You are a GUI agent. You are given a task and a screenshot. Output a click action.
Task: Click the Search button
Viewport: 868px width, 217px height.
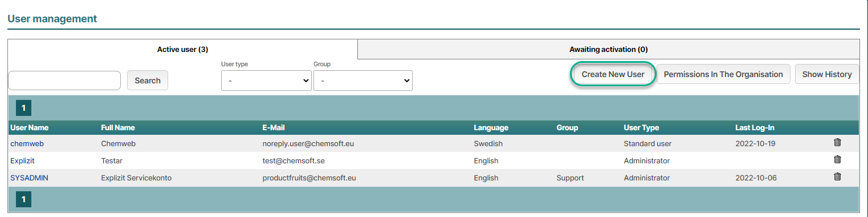coord(148,81)
